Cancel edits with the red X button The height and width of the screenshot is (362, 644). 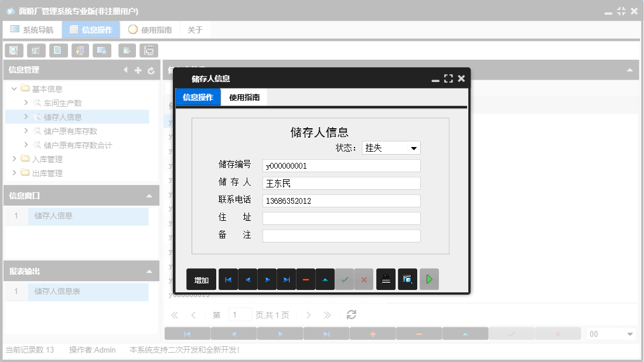[363, 279]
